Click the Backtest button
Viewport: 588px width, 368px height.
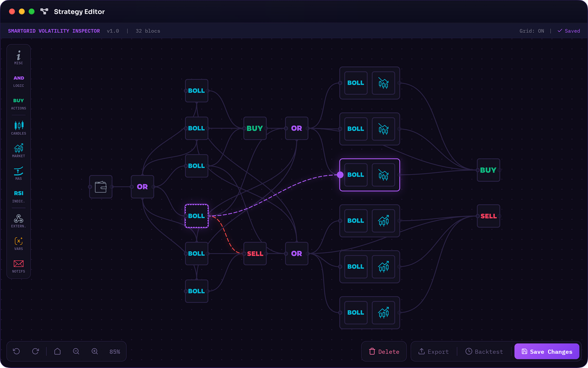pyautogui.click(x=484, y=352)
